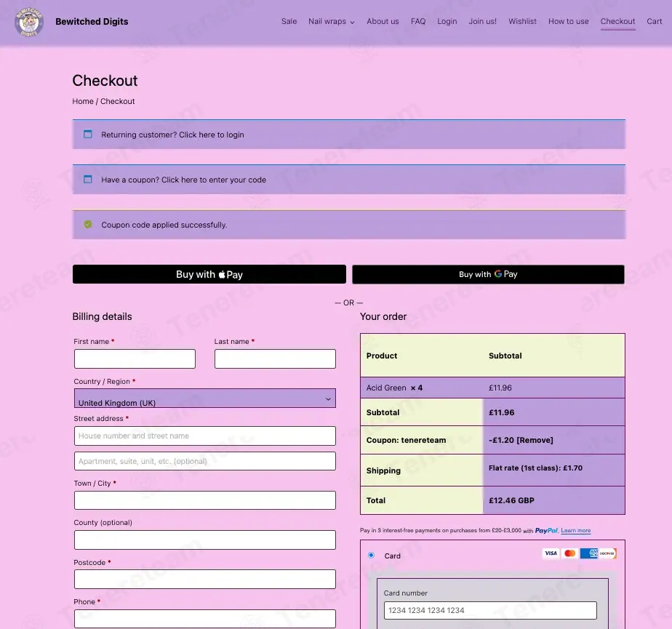672x629 pixels.
Task: Click the American Express card icon
Action: coord(589,553)
